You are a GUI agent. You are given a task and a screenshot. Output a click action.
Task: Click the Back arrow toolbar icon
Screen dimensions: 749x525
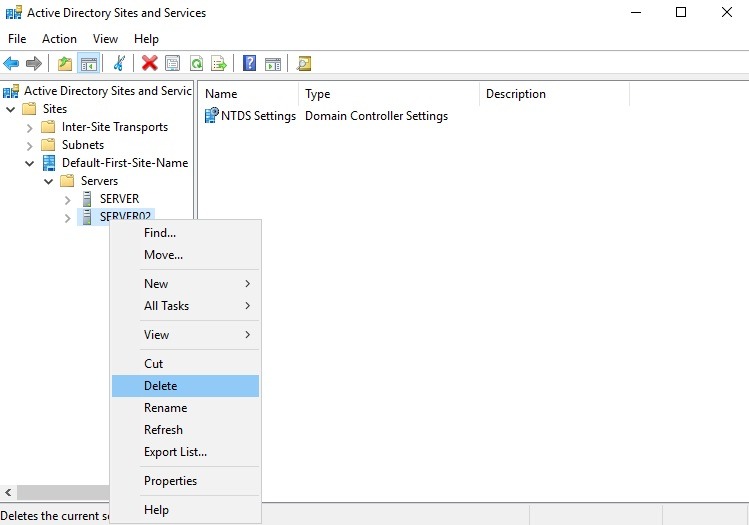tap(11, 63)
